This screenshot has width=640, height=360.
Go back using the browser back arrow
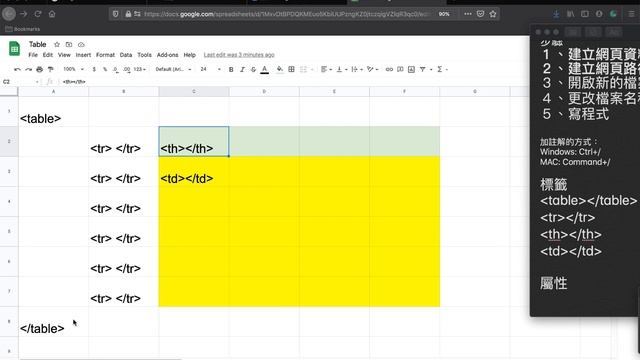[x=9, y=14]
